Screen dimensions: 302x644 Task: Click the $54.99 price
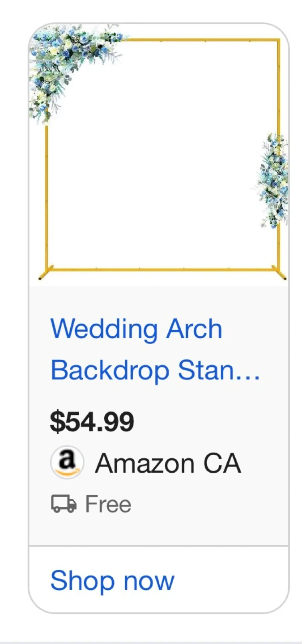pyautogui.click(x=92, y=421)
